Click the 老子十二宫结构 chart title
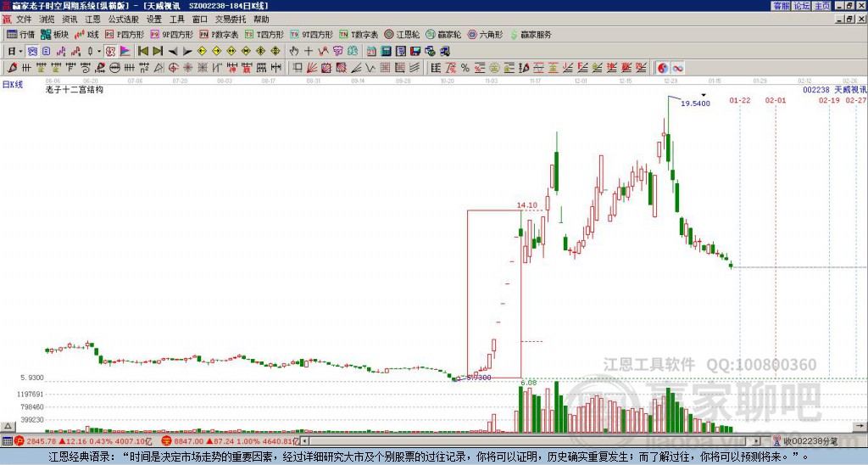The height and width of the screenshot is (465, 868). click(75, 89)
